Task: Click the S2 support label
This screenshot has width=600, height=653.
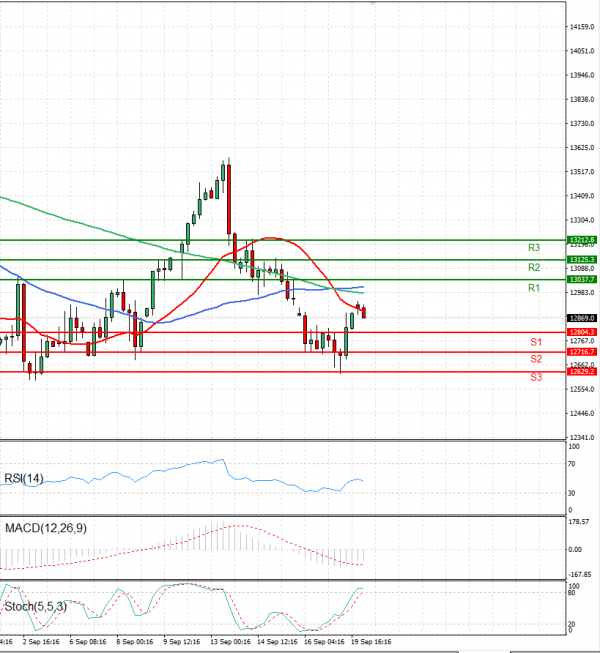Action: [x=536, y=359]
